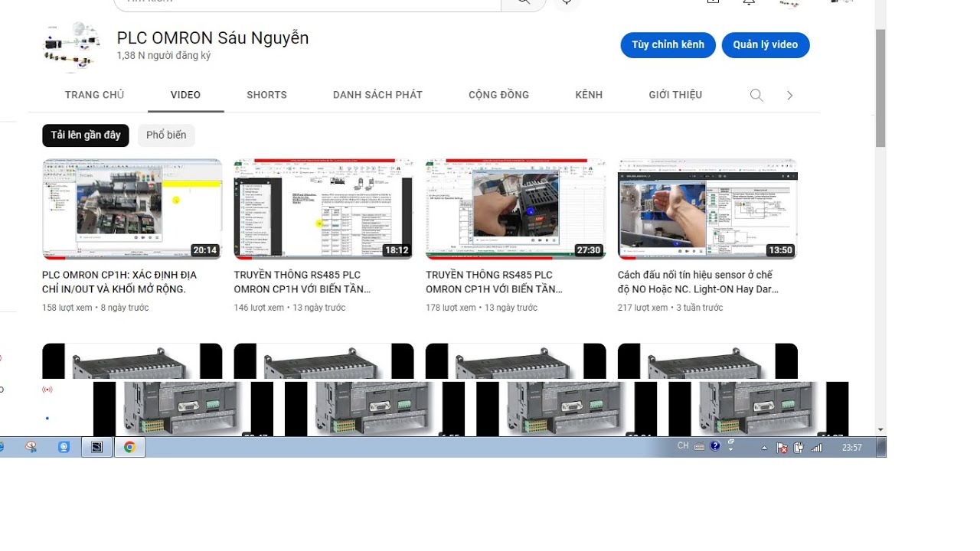
Task: Expand more channel tabs with the right chevron
Action: tap(789, 96)
